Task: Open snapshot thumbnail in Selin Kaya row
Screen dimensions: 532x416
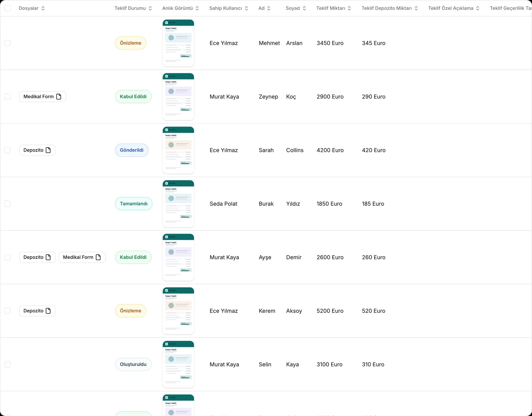Action: (178, 364)
